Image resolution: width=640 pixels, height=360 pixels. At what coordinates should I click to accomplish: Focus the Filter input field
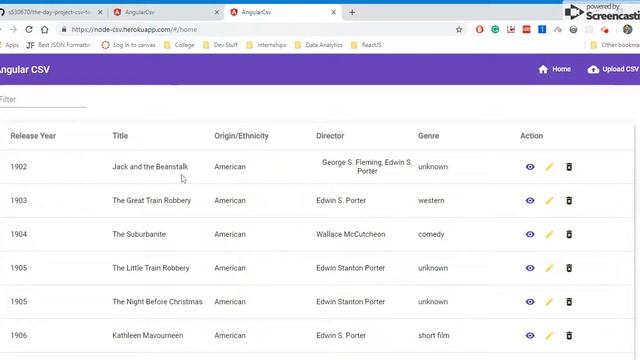coord(43,100)
